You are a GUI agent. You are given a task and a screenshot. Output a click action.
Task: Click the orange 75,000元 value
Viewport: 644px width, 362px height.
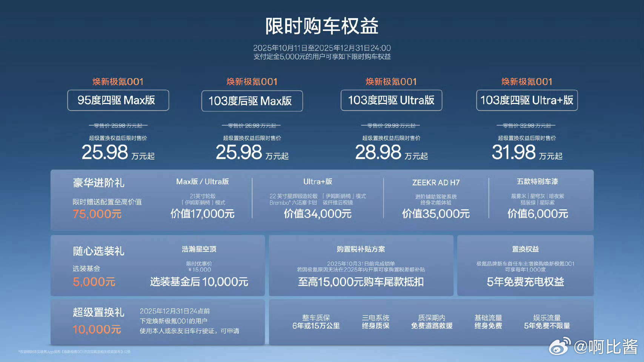click(x=97, y=214)
